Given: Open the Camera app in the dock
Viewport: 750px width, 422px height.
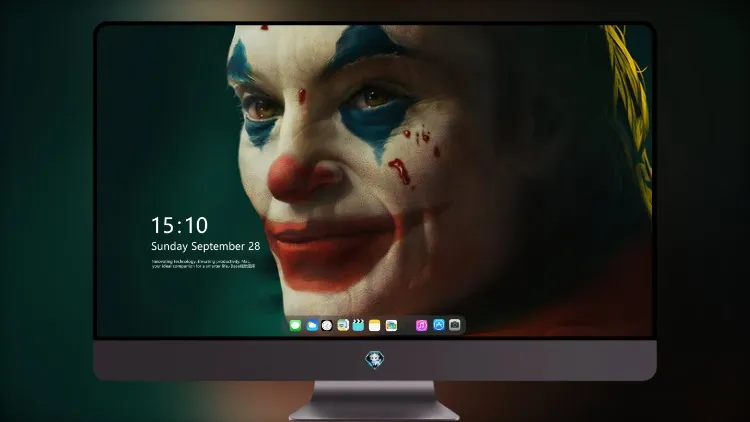Looking at the screenshot, I should (x=455, y=325).
